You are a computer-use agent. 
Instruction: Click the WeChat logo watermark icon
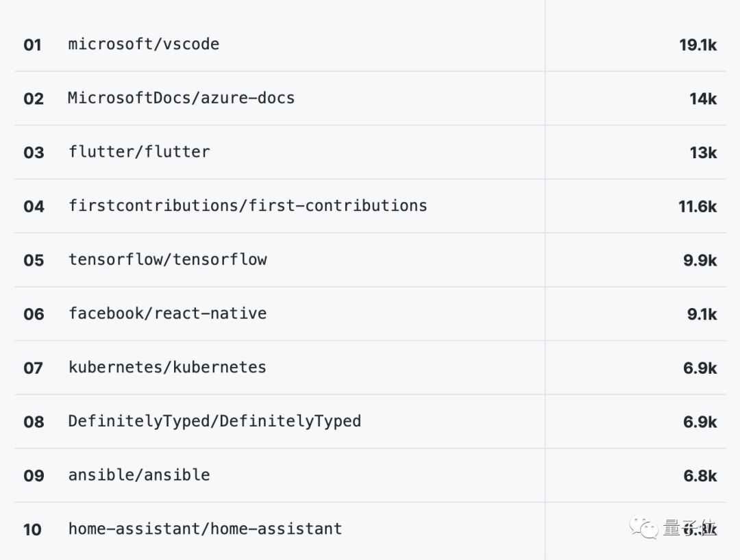coord(644,528)
